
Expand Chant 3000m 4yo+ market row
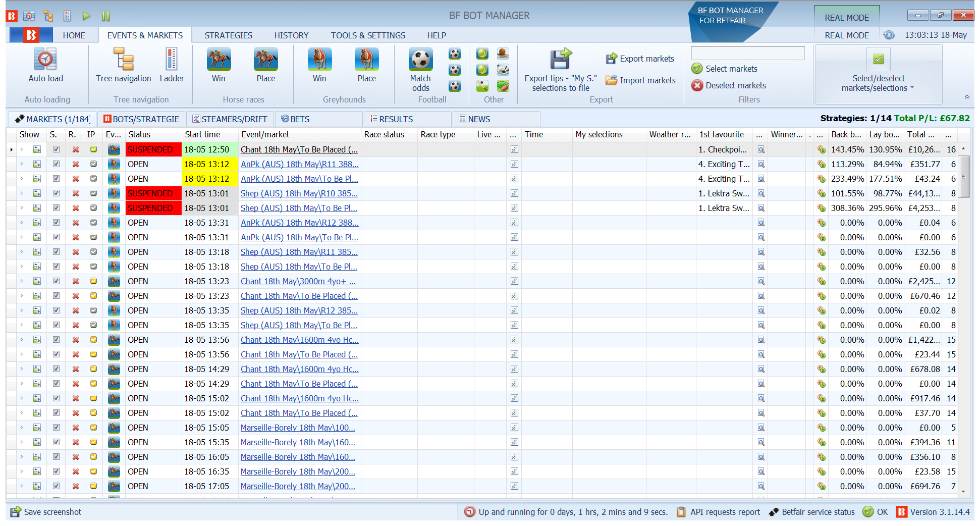pyautogui.click(x=22, y=281)
